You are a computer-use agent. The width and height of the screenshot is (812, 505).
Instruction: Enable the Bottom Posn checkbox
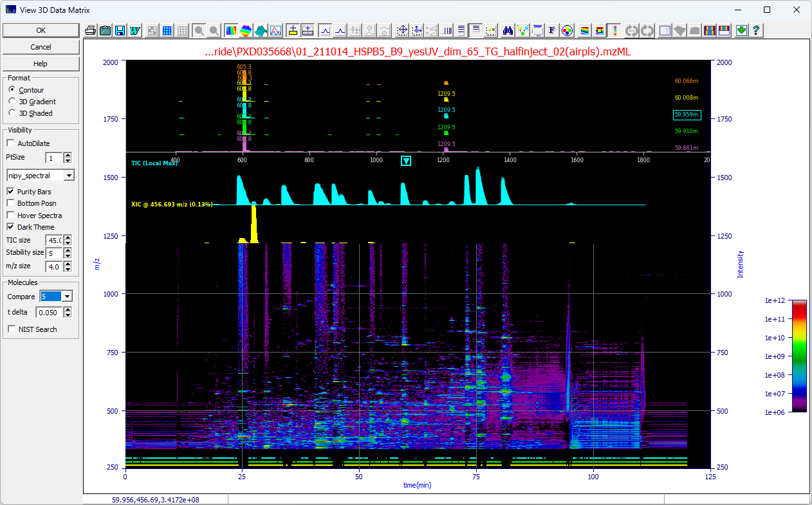(11, 203)
